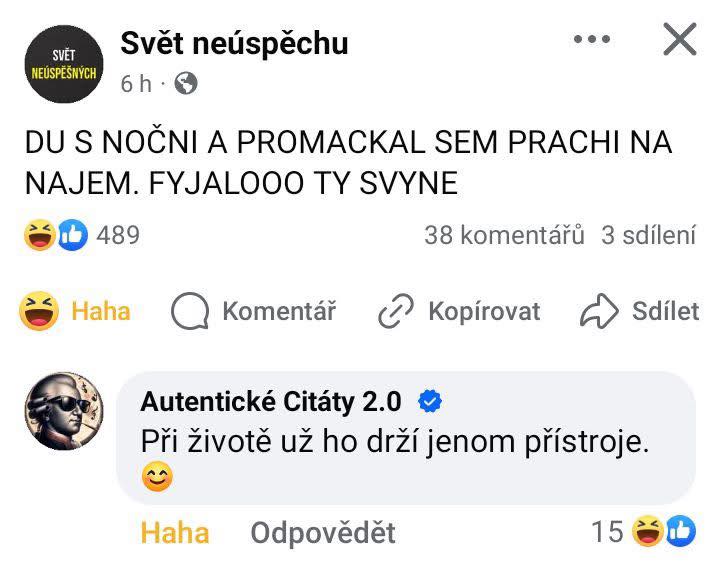This screenshot has height=565, width=720.
Task: Open the post's "6 h" timestamp
Action: coord(135,84)
